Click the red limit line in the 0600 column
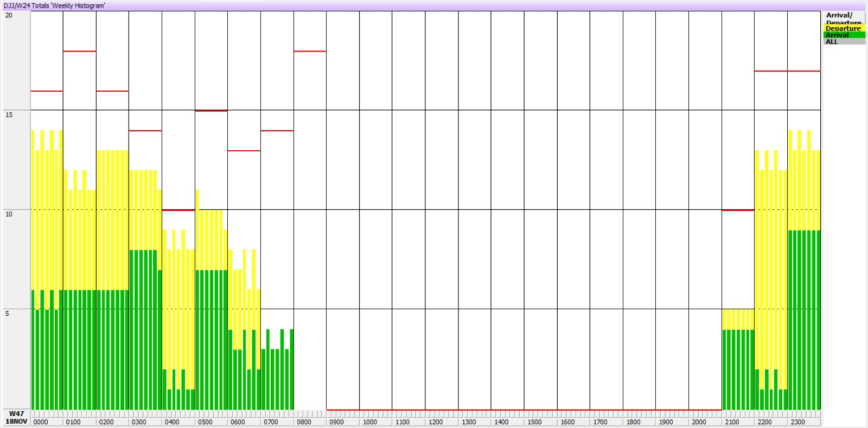Screen dimensions: 868x428 (244, 150)
